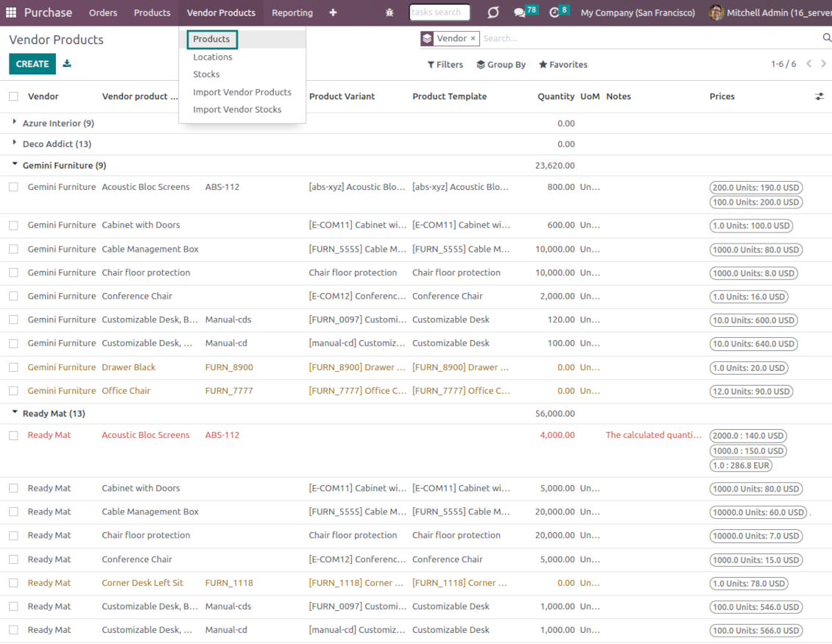Open optional columns settings icon

point(819,96)
